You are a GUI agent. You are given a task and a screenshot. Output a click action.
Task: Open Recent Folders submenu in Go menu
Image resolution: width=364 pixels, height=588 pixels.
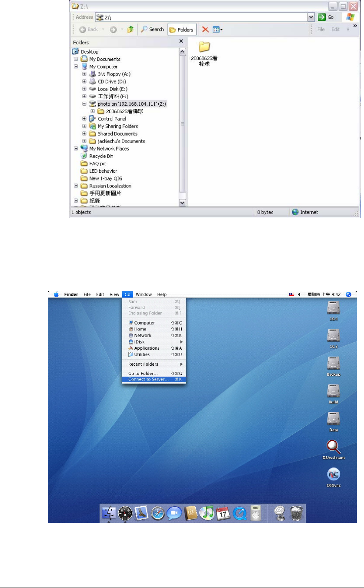pos(154,364)
